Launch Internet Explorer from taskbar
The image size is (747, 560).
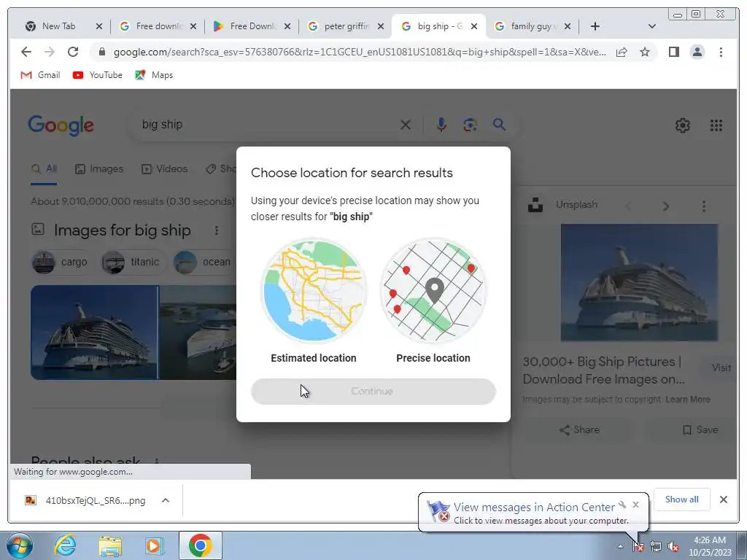(x=65, y=545)
